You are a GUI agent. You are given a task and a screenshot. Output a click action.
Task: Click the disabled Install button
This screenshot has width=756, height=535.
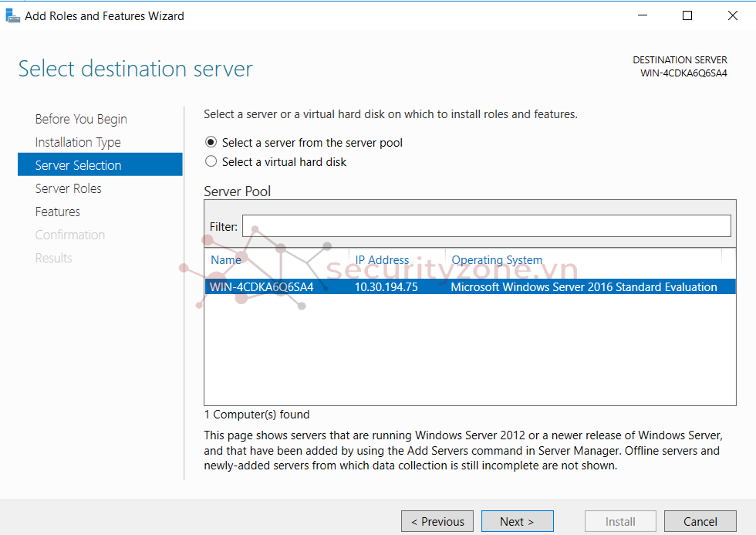coord(620,522)
